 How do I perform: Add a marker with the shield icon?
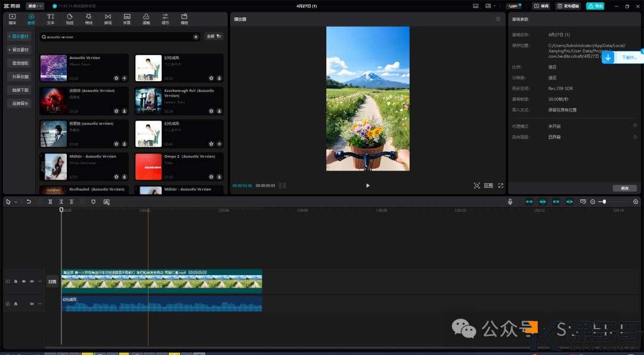[x=93, y=202]
